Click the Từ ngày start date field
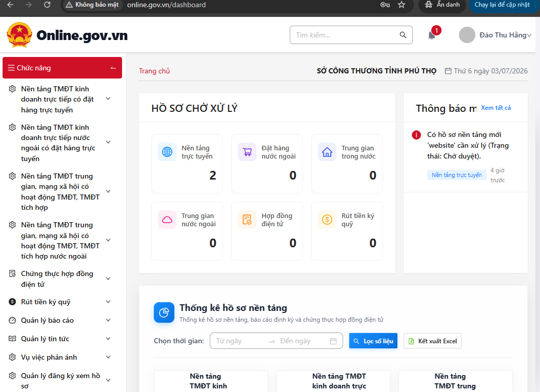The width and height of the screenshot is (540, 392). pos(239,341)
